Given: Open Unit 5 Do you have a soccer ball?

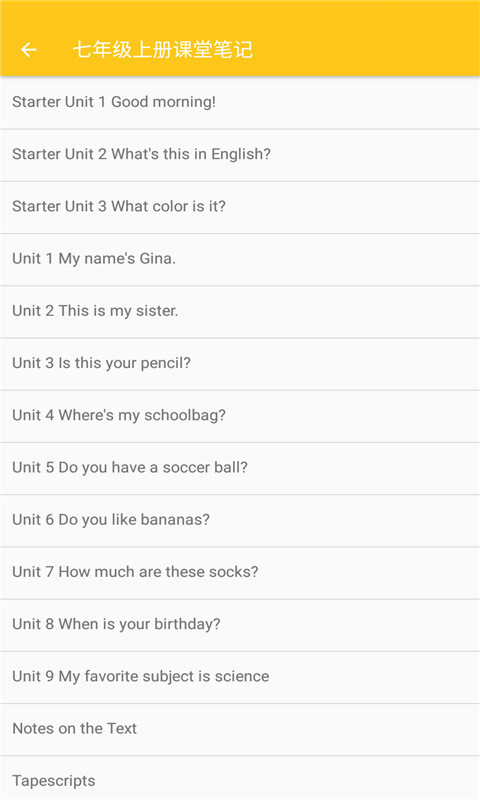Looking at the screenshot, I should (x=240, y=468).
